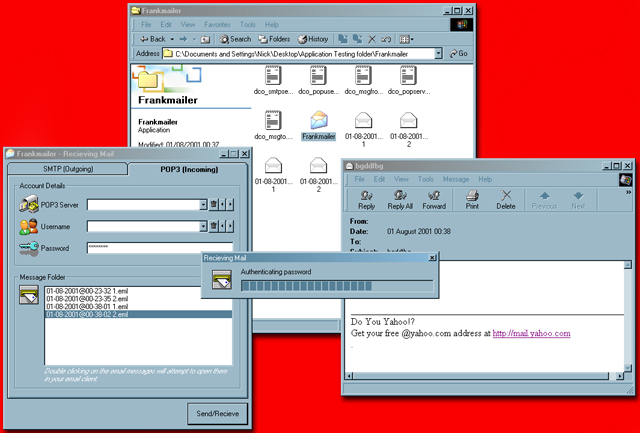The image size is (640, 433).
Task: Select the dco_msgto... text file
Action: (x=273, y=125)
